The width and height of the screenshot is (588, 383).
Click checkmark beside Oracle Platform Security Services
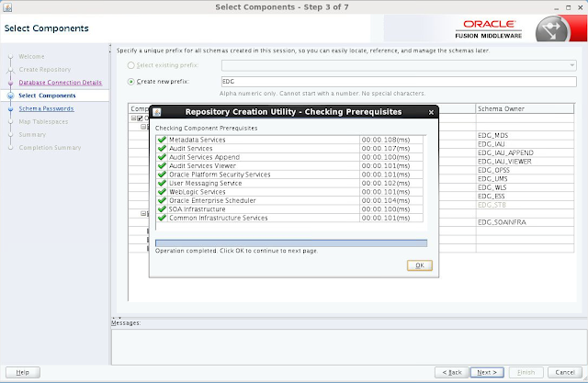(x=162, y=175)
